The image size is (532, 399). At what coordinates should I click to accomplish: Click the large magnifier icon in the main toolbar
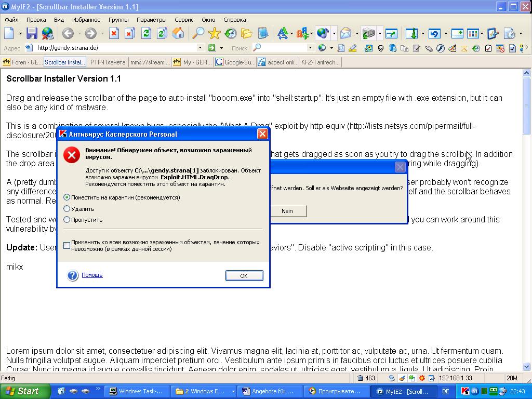tap(198, 33)
